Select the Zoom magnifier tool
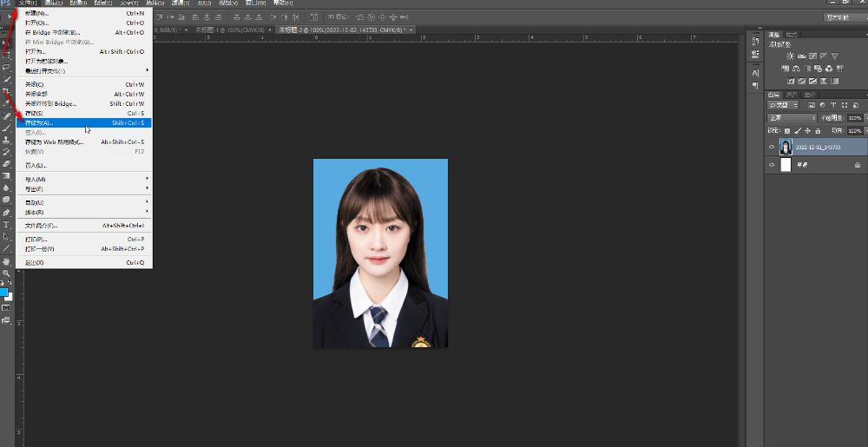Image resolution: width=868 pixels, height=447 pixels. click(6, 273)
